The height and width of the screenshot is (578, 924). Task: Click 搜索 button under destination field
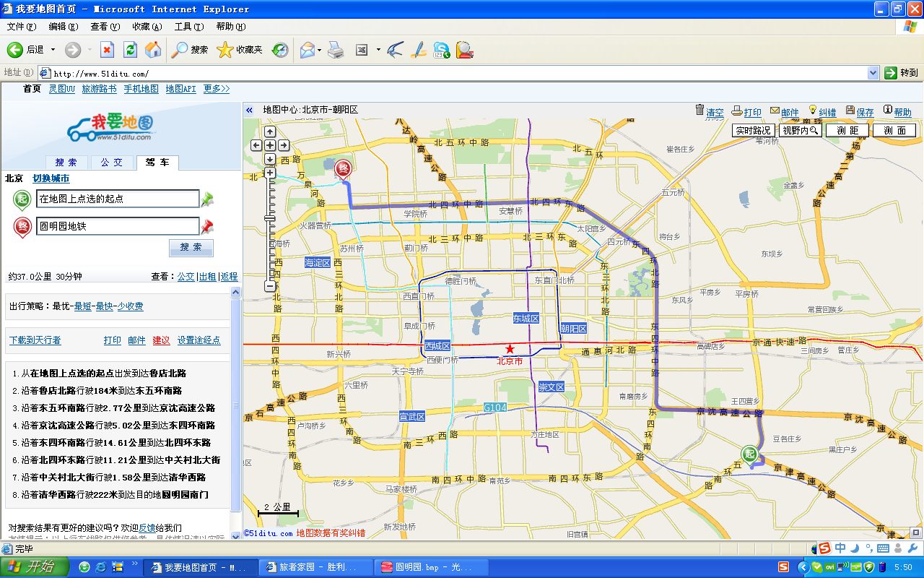click(x=191, y=247)
